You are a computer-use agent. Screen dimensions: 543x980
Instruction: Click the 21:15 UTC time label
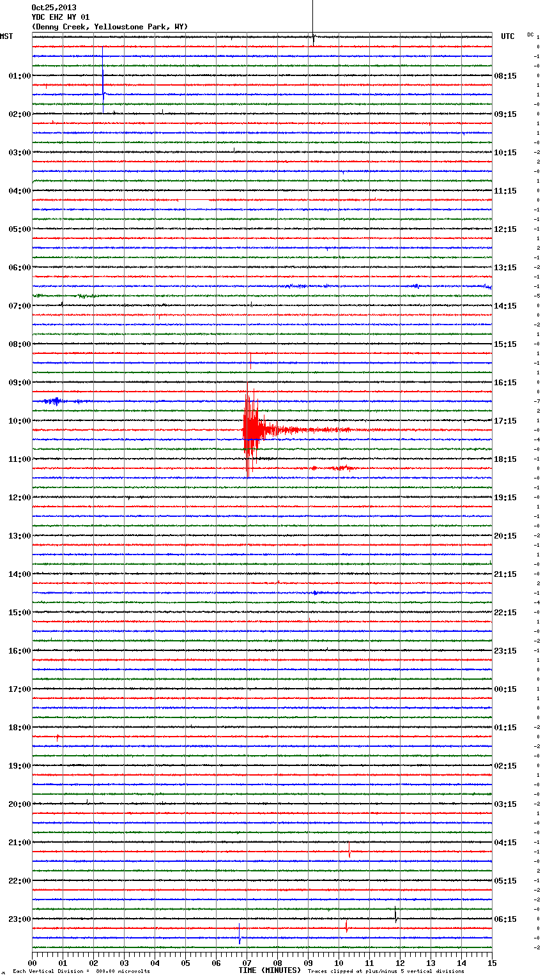(505, 574)
